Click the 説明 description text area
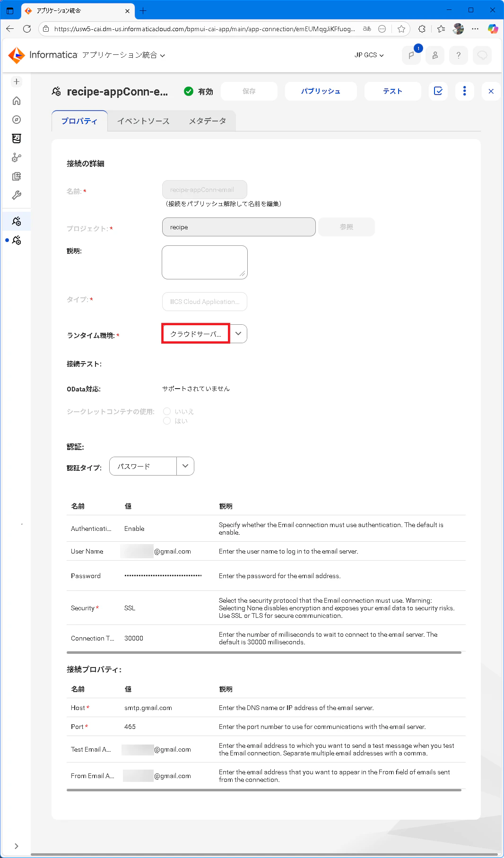This screenshot has height=858, width=504. [x=205, y=262]
